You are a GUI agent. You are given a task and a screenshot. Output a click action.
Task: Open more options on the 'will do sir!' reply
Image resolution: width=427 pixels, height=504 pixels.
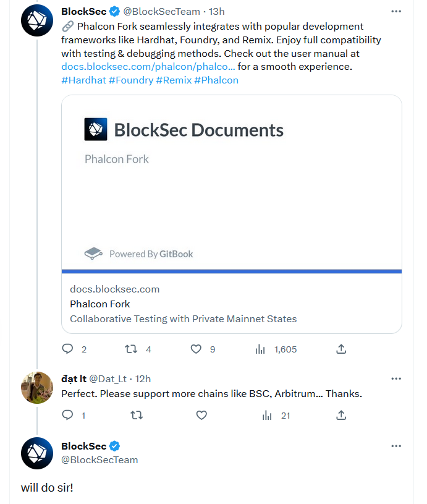(396, 446)
